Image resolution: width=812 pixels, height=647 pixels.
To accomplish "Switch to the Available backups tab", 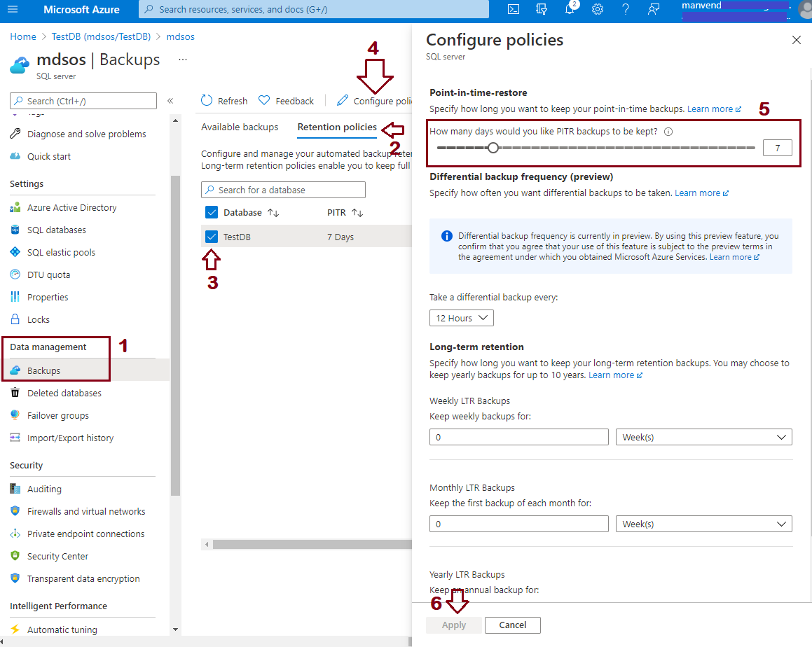I will coord(240,127).
